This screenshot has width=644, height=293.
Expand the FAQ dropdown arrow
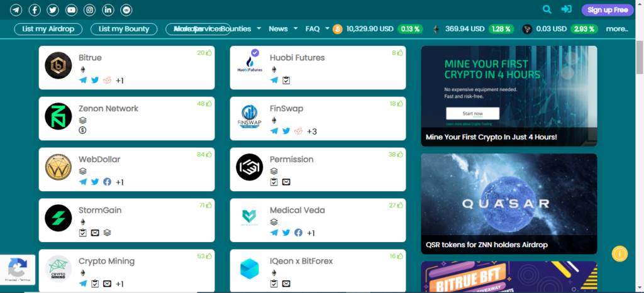tap(327, 29)
